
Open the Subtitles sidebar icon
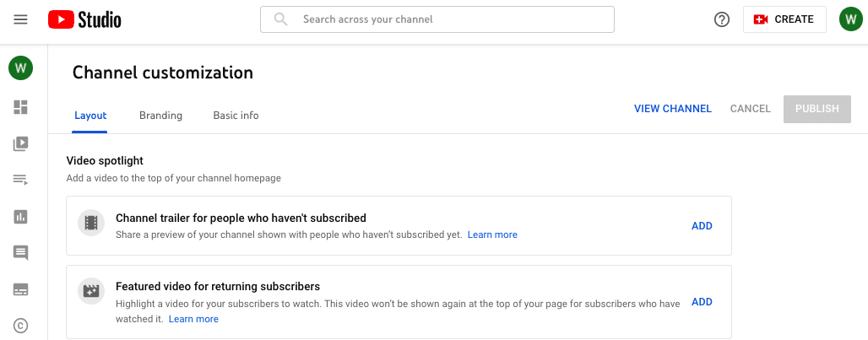click(20, 289)
